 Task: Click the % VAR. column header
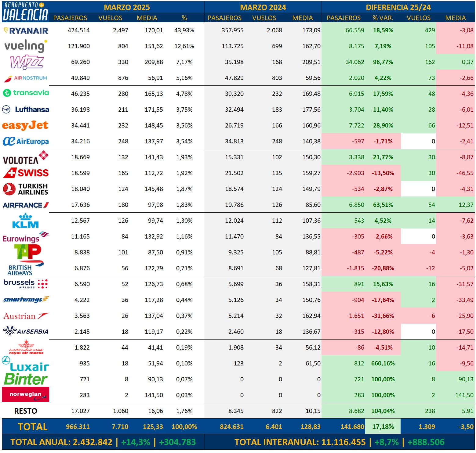pyautogui.click(x=383, y=18)
